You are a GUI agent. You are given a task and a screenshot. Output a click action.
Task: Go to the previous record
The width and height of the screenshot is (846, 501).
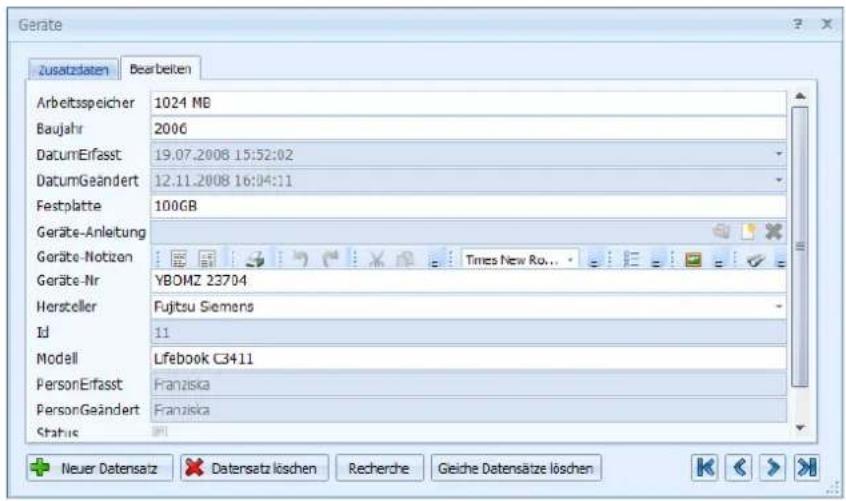[x=739, y=467]
